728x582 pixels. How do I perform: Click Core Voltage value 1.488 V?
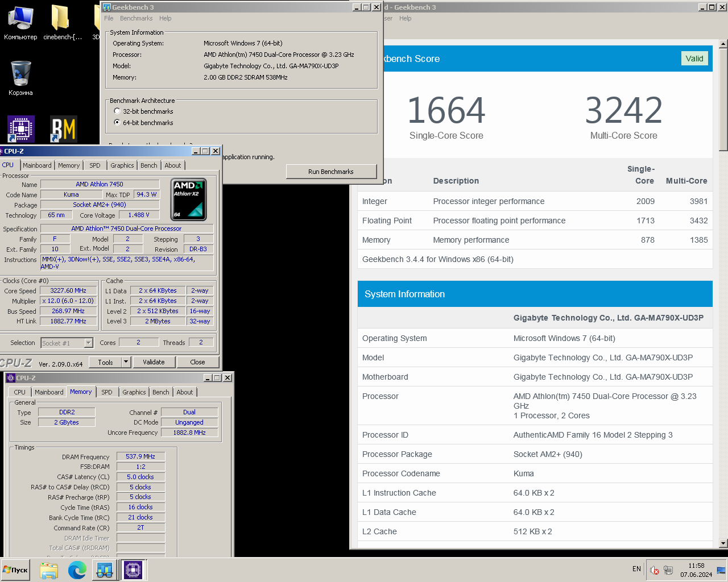click(x=139, y=215)
